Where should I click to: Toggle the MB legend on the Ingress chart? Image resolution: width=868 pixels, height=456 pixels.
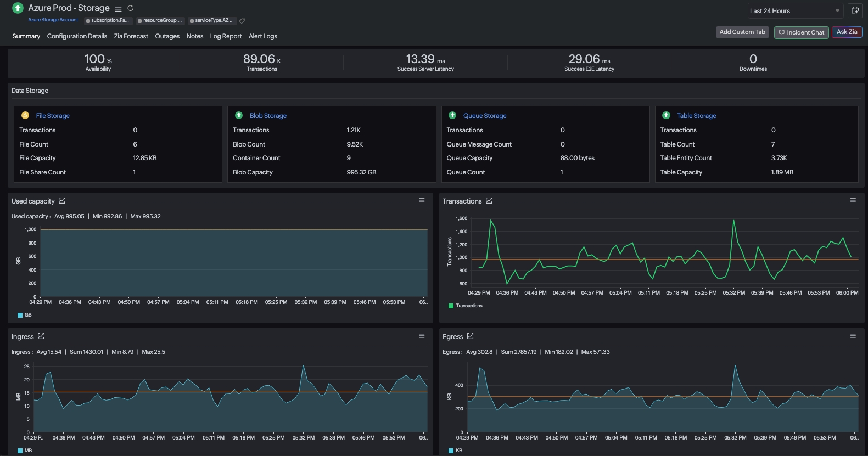(x=25, y=451)
